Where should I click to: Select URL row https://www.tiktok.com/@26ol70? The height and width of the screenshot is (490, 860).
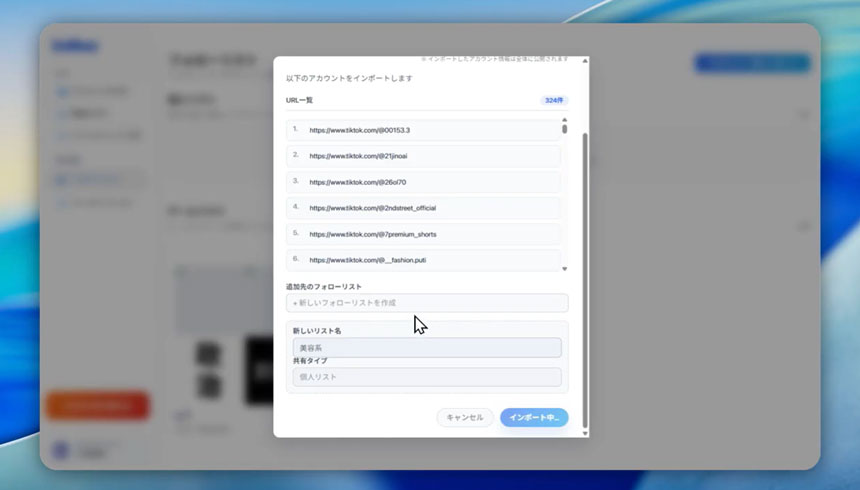[423, 182]
